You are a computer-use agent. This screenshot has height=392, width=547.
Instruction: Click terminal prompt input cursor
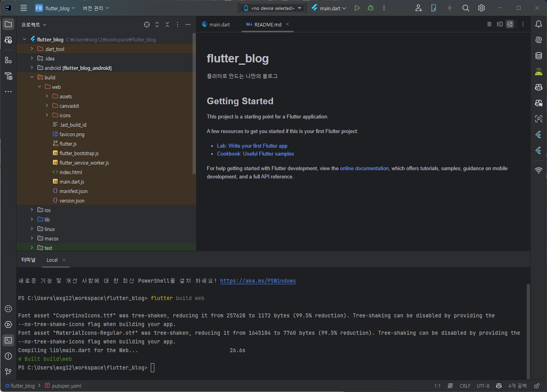pyautogui.click(x=153, y=368)
